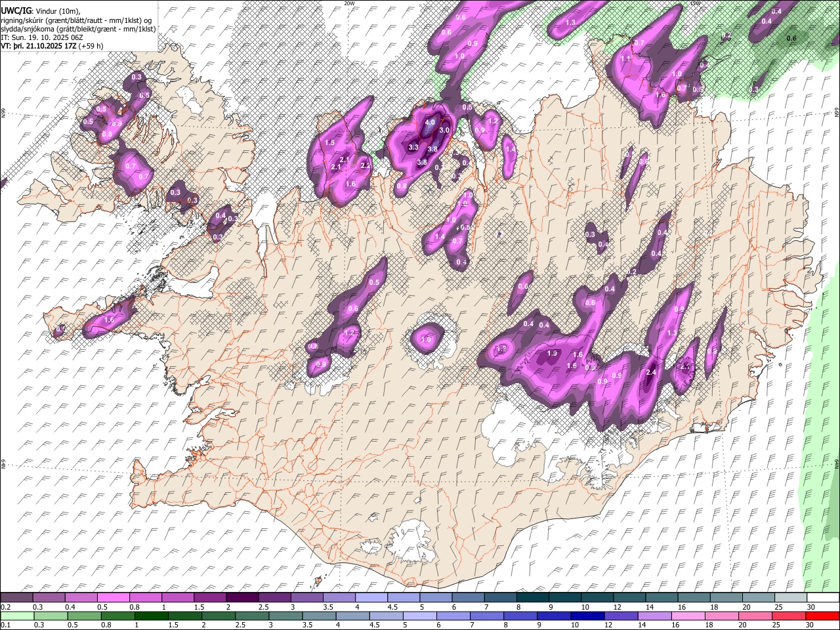Viewport: 840px width, 630px height.
Task: Click the '0.2' label in the snow legend
Action: point(5,607)
